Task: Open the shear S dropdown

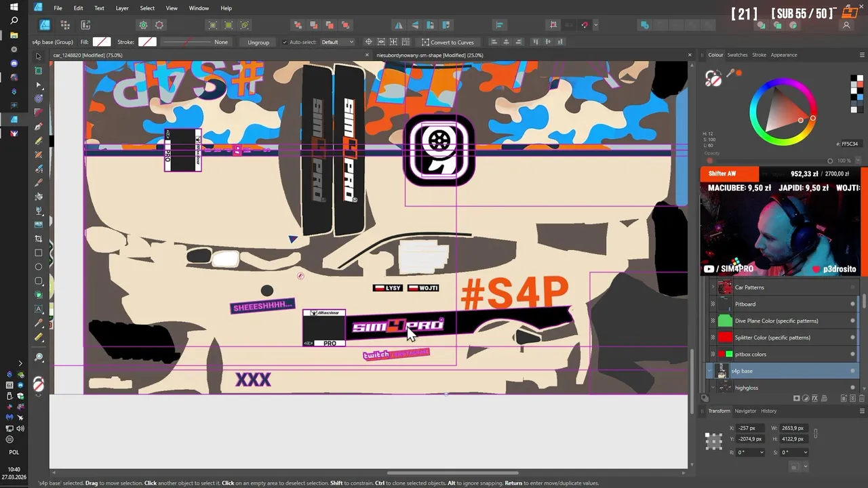Action: coord(805,452)
